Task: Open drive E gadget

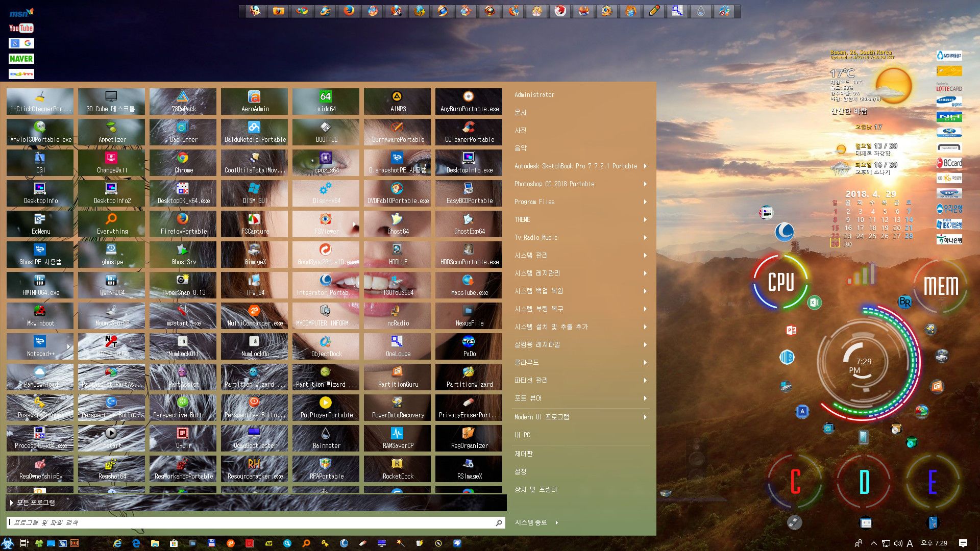Action: pyautogui.click(x=933, y=482)
